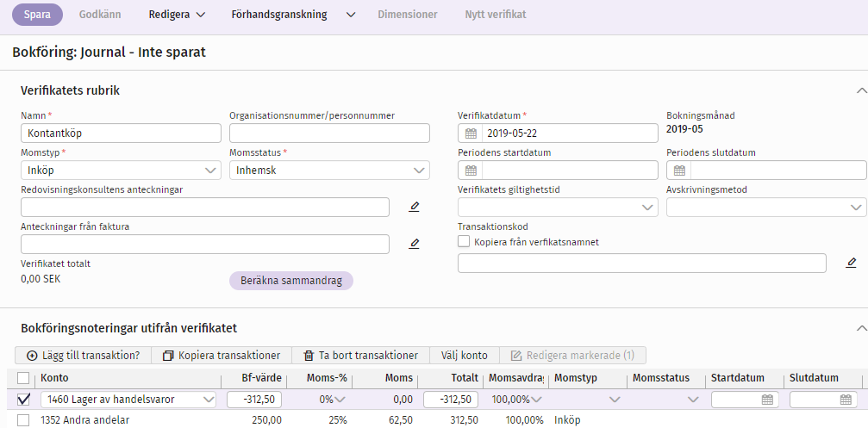Toggle the select-all checkbox in table header
The width and height of the screenshot is (868, 428).
pyautogui.click(x=23, y=378)
